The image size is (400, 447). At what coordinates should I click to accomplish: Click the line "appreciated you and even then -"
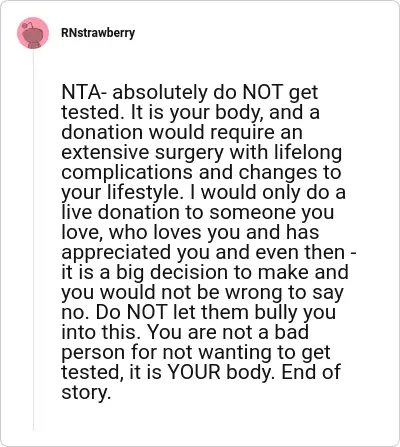click(209, 252)
